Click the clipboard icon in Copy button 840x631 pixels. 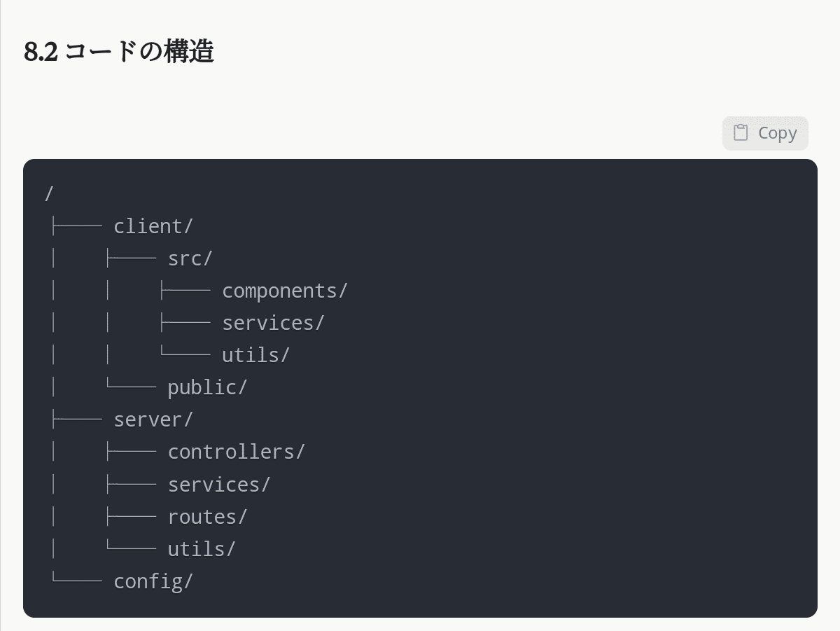pos(741,132)
